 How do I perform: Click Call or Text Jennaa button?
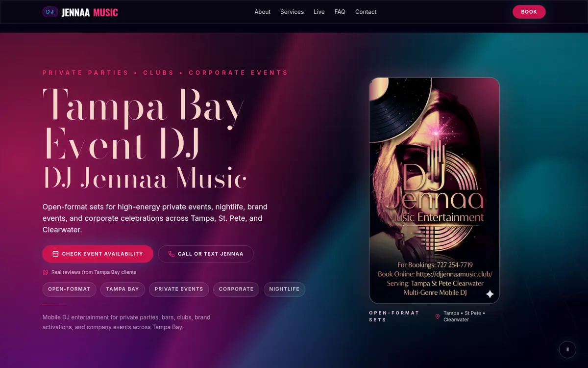[206, 254]
